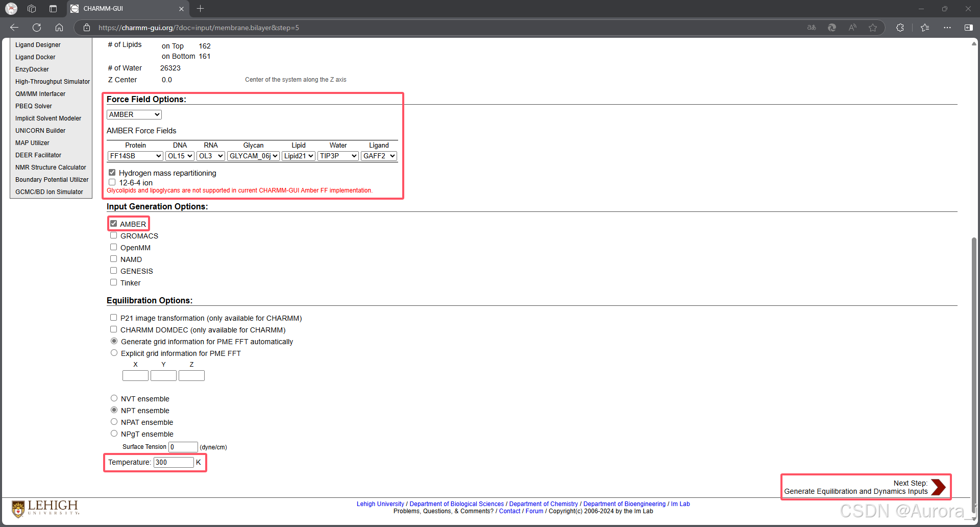Image resolution: width=980 pixels, height=527 pixels.
Task: Open translate page option
Action: click(x=812, y=28)
